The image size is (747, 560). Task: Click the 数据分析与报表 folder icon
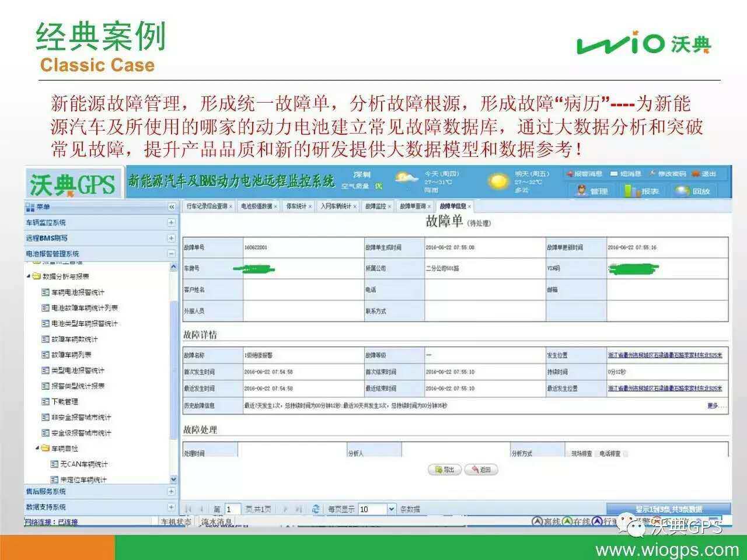36,276
